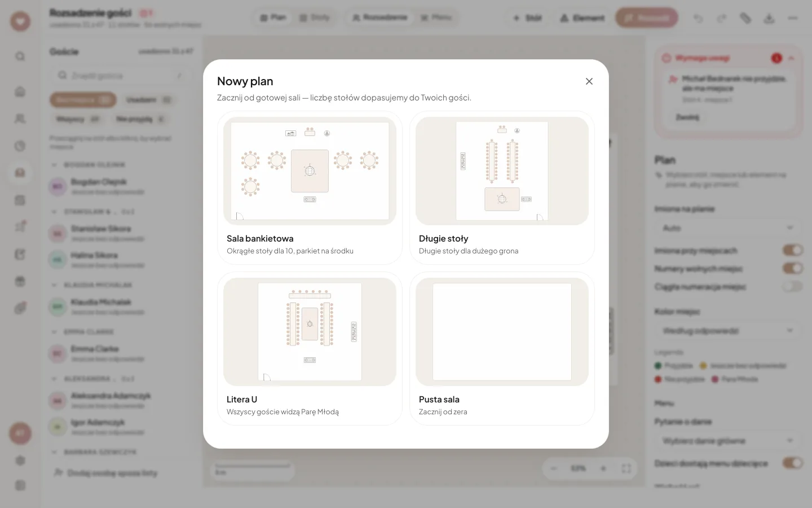
Task: Add a table with the Stół button
Action: [527, 18]
